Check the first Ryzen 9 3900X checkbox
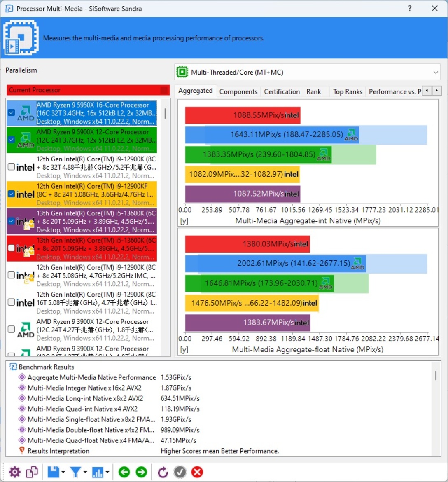 point(12,329)
